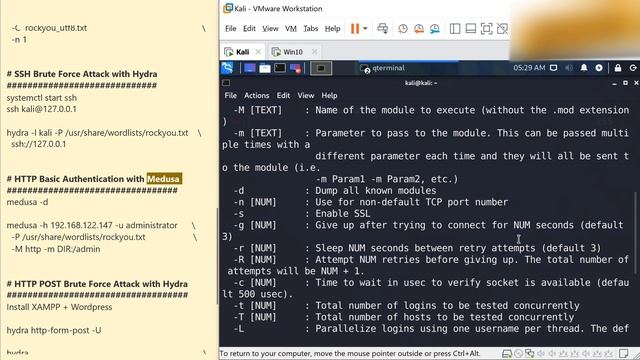Click the VMware hard disk status bar icon
Image resolution: width=640 pixels, height=360 pixels.
coord(507,353)
